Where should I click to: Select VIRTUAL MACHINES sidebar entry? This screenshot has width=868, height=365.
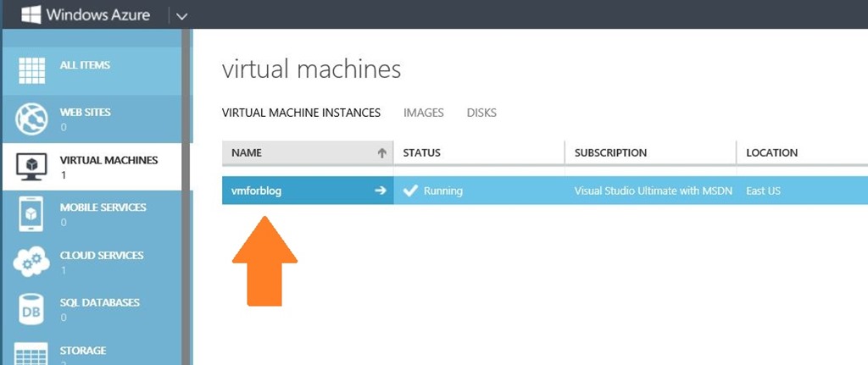[108, 160]
